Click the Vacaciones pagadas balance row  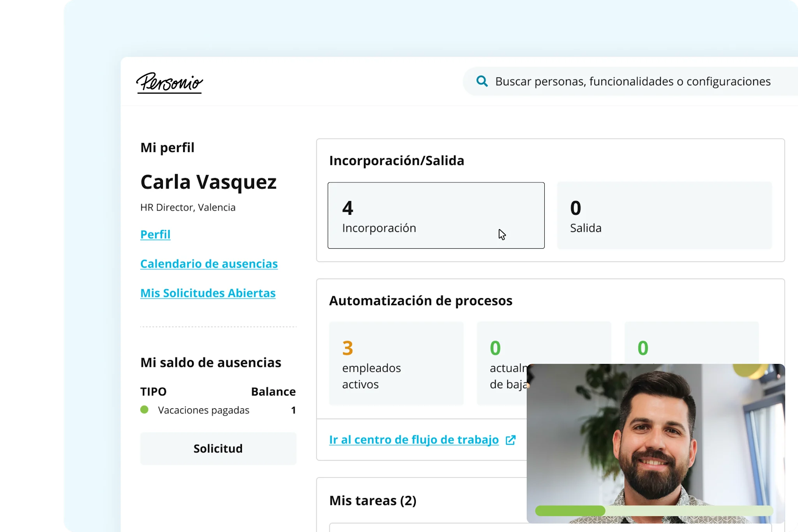click(x=218, y=410)
